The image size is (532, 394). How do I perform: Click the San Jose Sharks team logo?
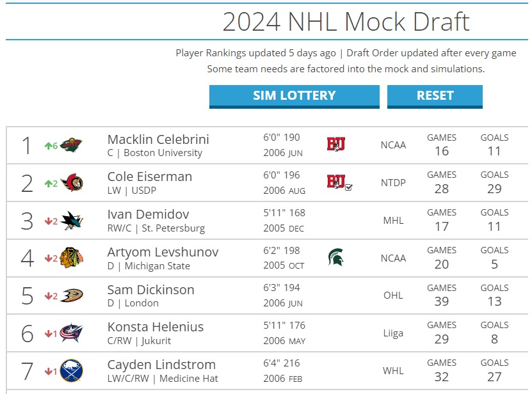click(72, 221)
